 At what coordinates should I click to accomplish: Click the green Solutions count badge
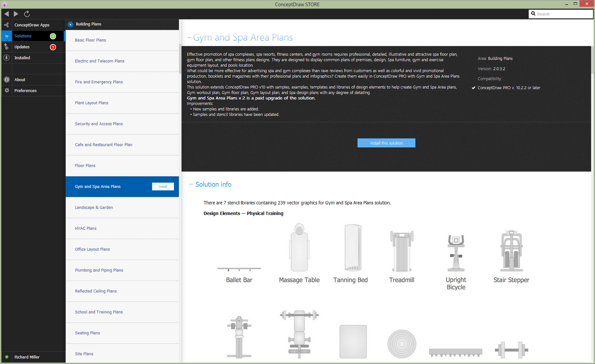pyautogui.click(x=53, y=36)
